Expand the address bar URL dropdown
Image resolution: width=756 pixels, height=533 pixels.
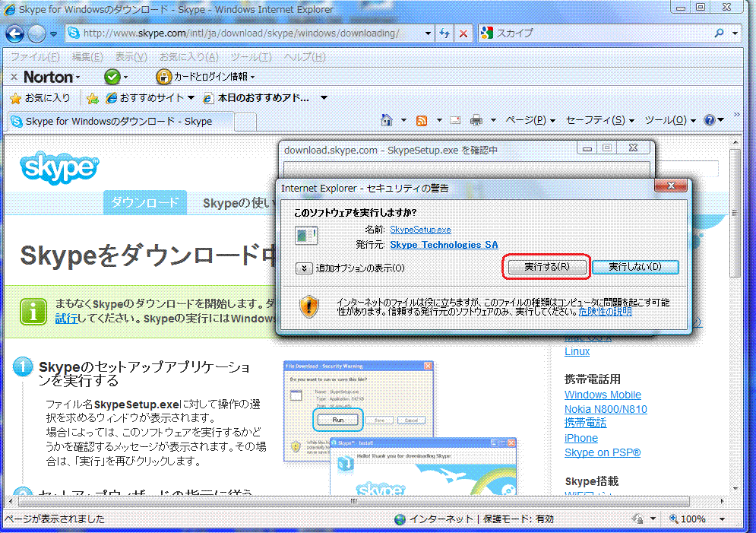coord(428,33)
